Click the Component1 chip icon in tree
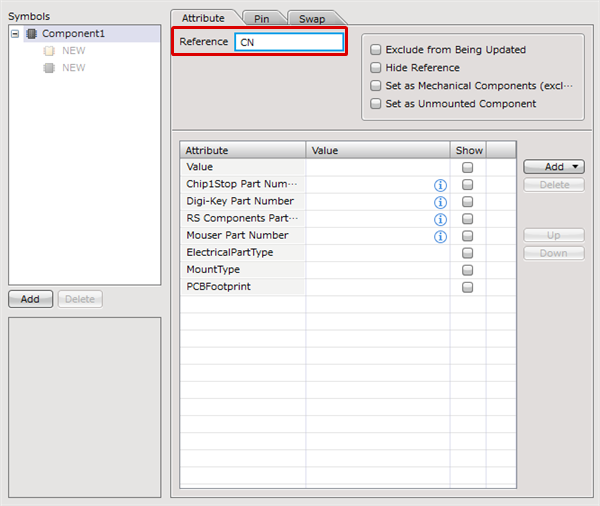 [x=32, y=34]
